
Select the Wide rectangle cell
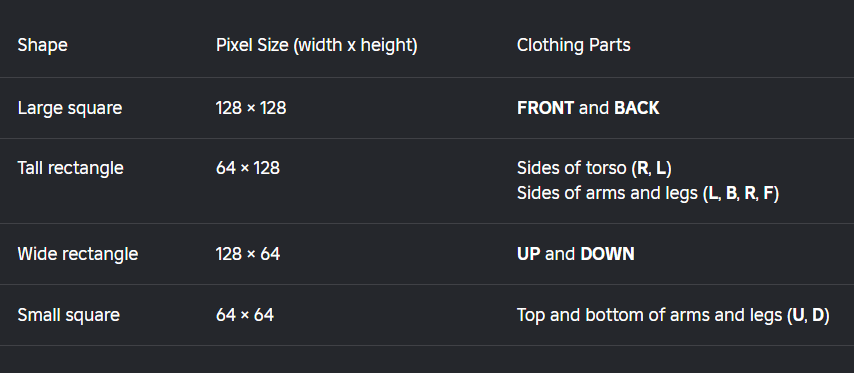78,254
